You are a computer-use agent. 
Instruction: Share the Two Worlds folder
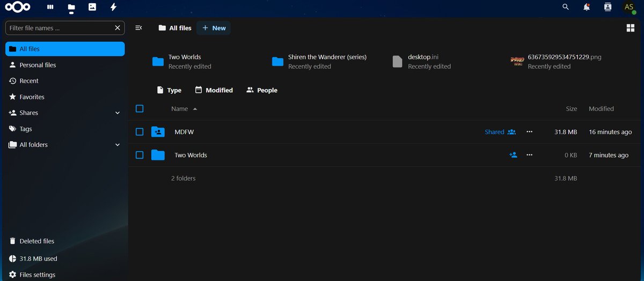pos(513,155)
